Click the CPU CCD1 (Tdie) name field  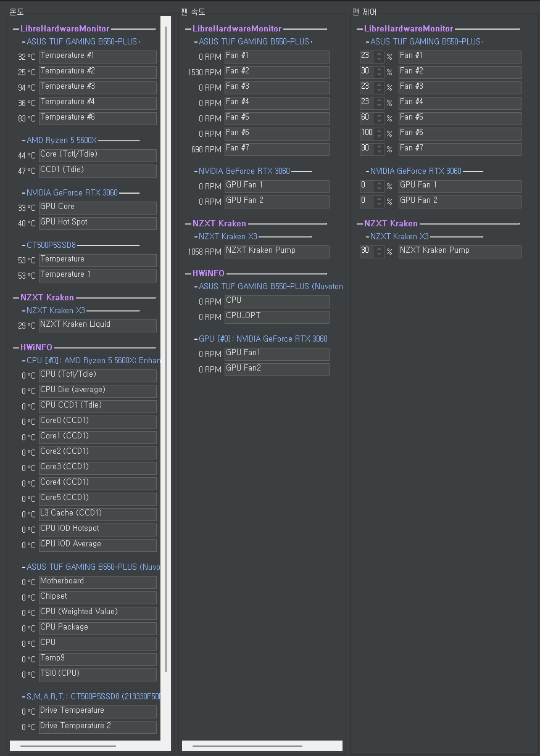(98, 406)
